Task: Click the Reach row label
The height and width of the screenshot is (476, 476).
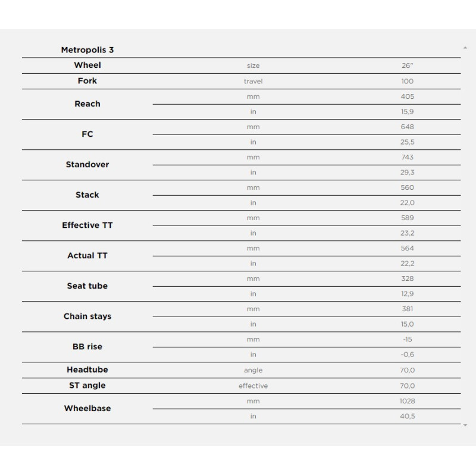Action: click(x=87, y=104)
